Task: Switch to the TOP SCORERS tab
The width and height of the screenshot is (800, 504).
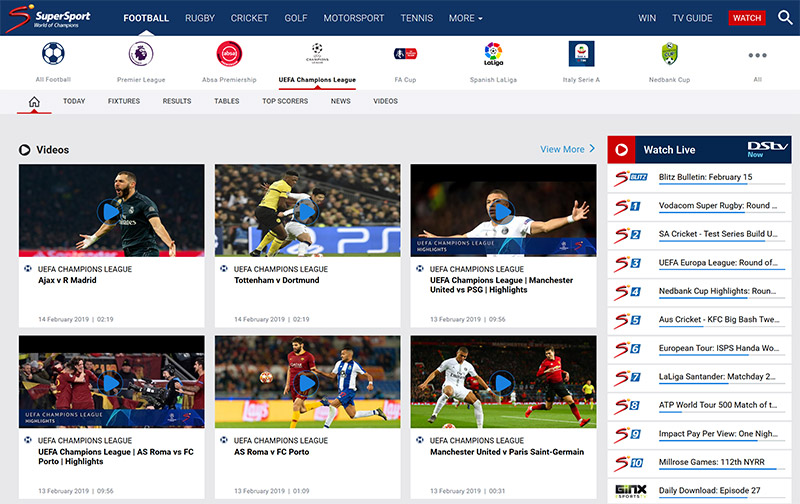Action: coord(285,101)
